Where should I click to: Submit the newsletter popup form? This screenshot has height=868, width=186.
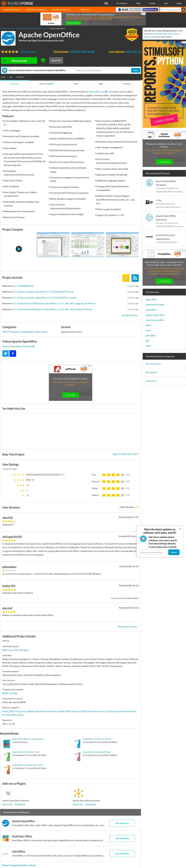tap(174, 552)
